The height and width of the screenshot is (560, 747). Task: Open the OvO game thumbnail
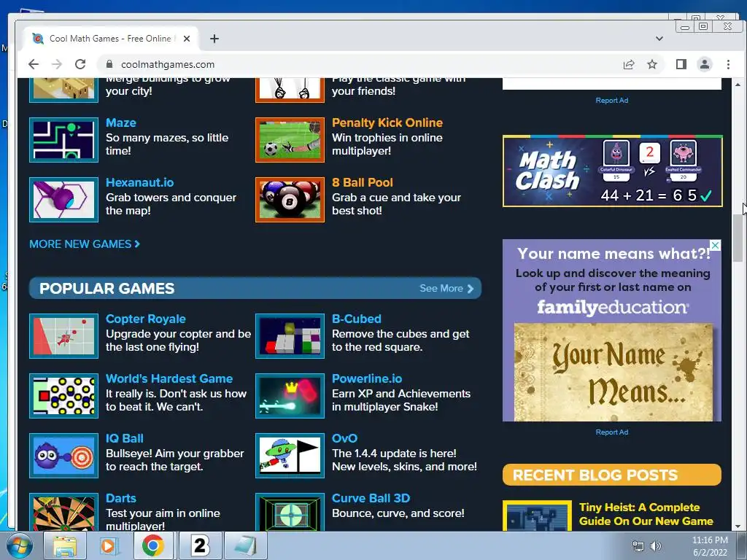(x=290, y=456)
